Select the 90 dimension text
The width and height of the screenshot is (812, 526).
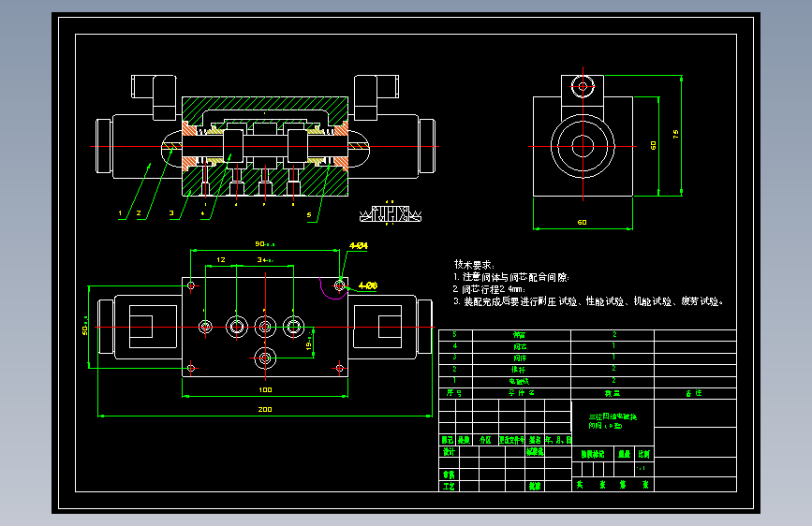265,244
